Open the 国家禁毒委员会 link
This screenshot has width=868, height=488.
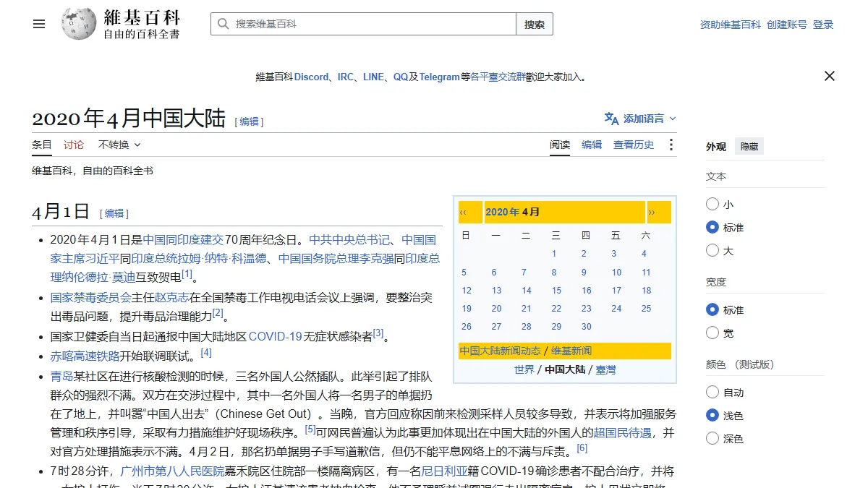pyautogui.click(x=90, y=297)
